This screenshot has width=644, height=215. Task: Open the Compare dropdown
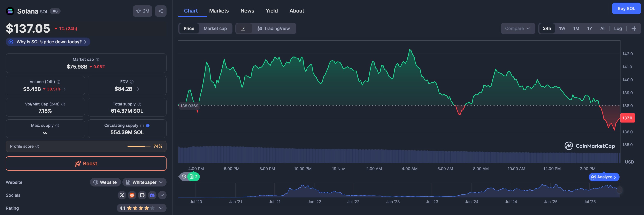517,29
